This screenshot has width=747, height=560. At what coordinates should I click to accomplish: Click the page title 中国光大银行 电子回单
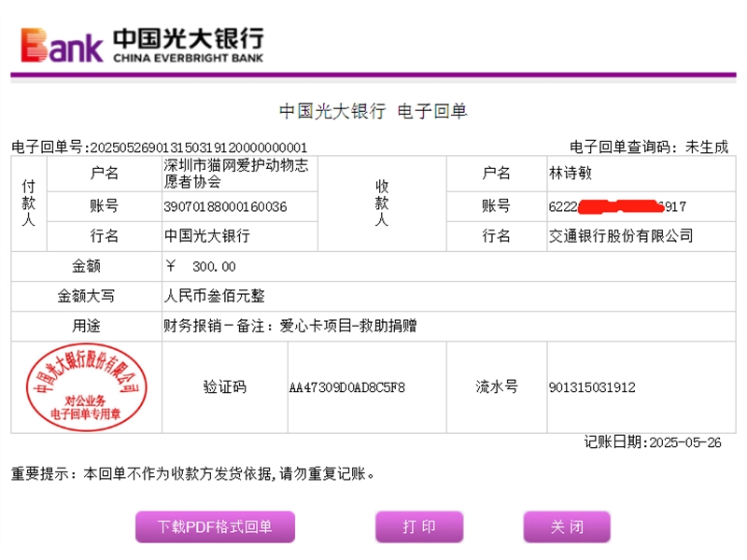click(x=373, y=111)
